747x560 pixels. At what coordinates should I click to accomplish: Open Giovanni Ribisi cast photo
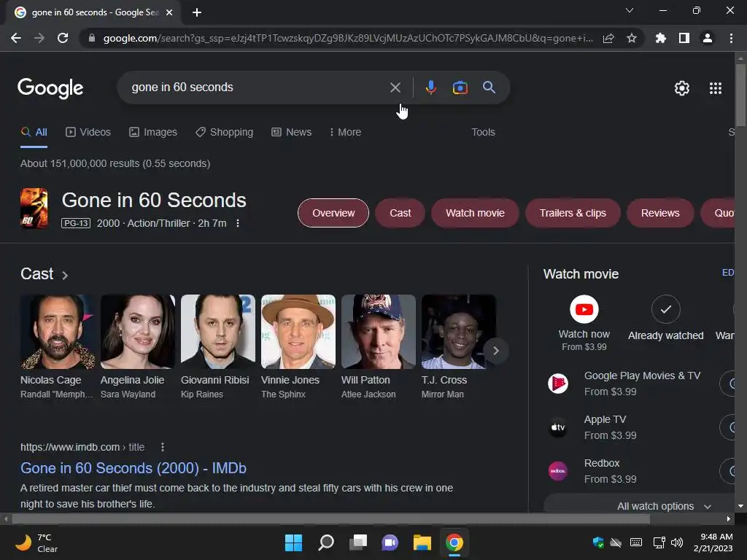coord(218,332)
